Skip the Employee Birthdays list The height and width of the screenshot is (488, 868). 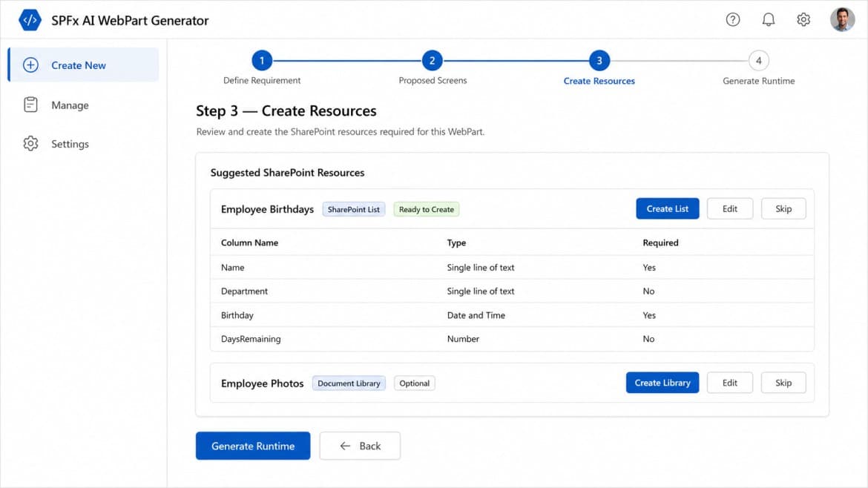[783, 208]
